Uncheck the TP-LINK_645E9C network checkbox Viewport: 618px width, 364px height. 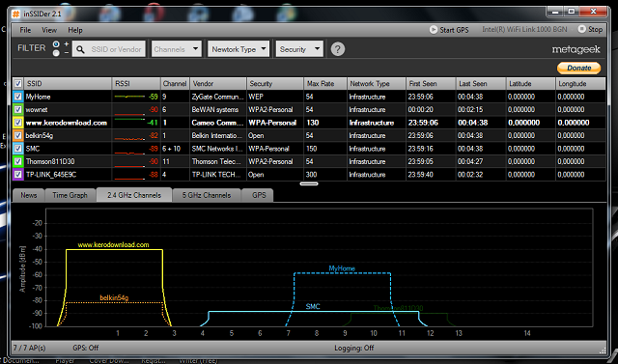click(x=17, y=175)
